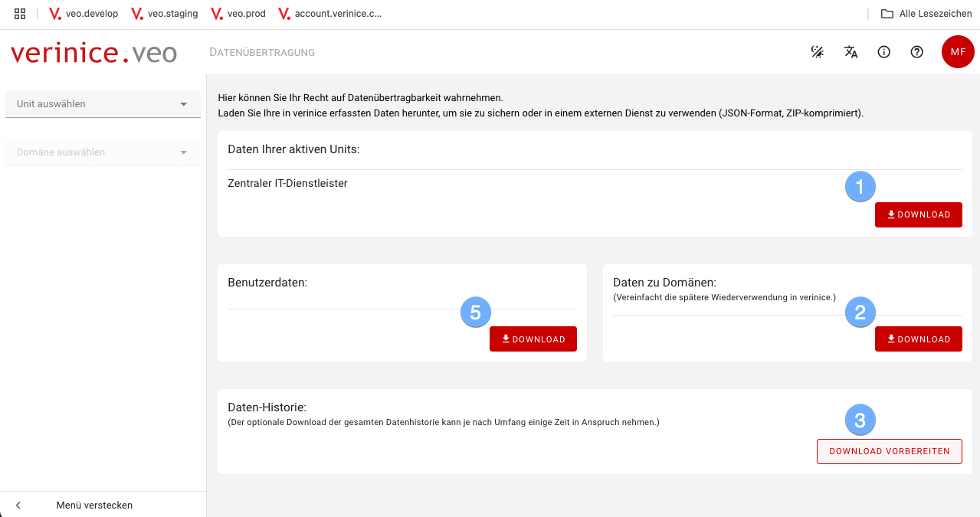Viewport: 980px width, 517px height.
Task: Click the apps grid icon in bookmarks bar
Action: [18, 13]
